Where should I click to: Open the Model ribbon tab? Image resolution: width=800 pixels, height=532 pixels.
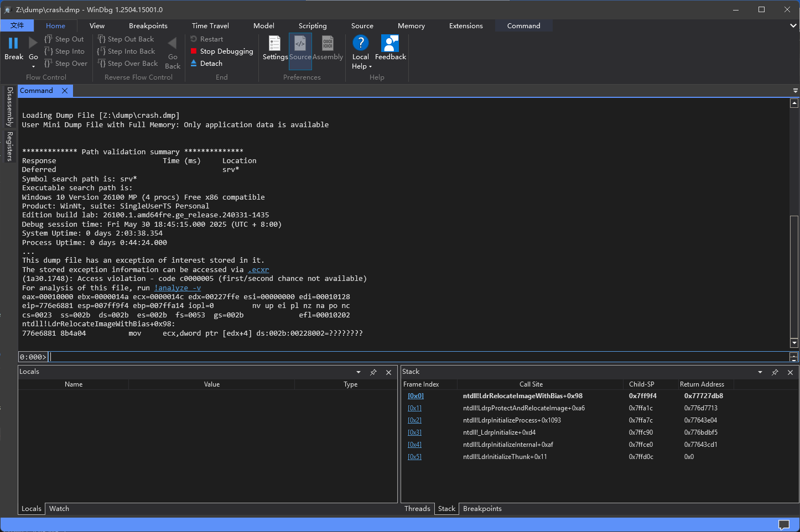[264, 26]
